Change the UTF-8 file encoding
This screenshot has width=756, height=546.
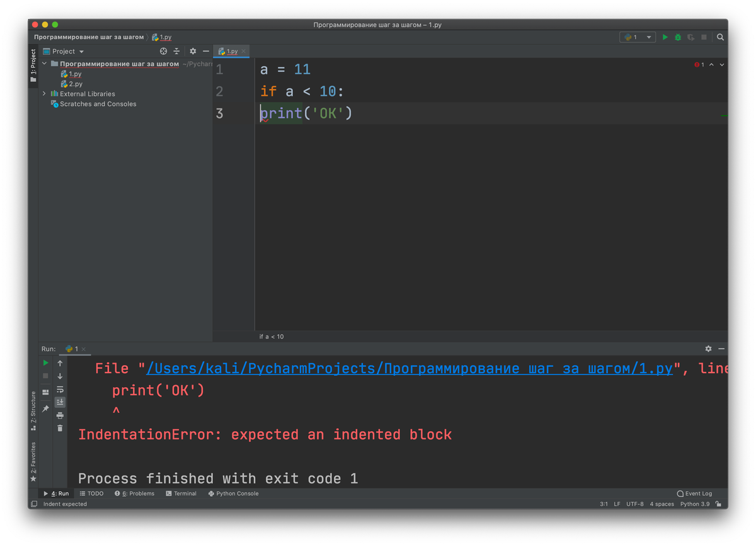pyautogui.click(x=635, y=504)
